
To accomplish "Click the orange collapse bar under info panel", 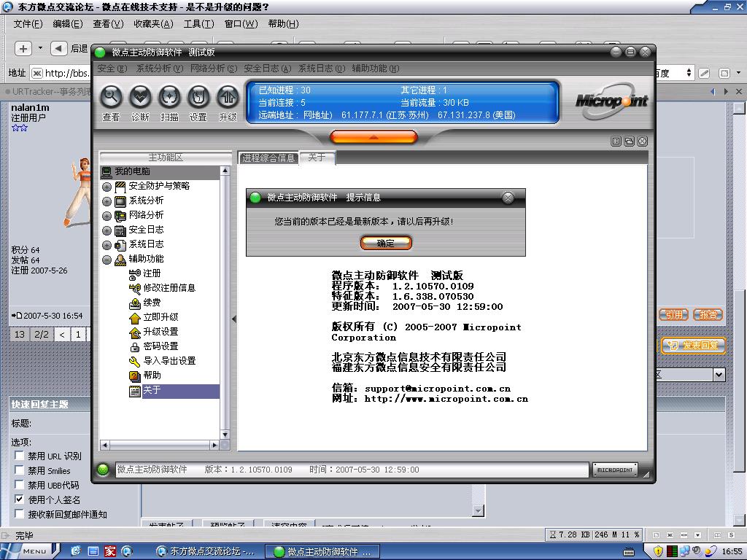I will [x=374, y=137].
